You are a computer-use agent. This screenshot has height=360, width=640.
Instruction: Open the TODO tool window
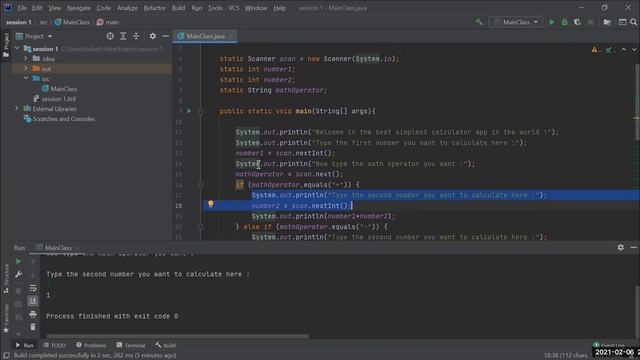tap(54, 345)
